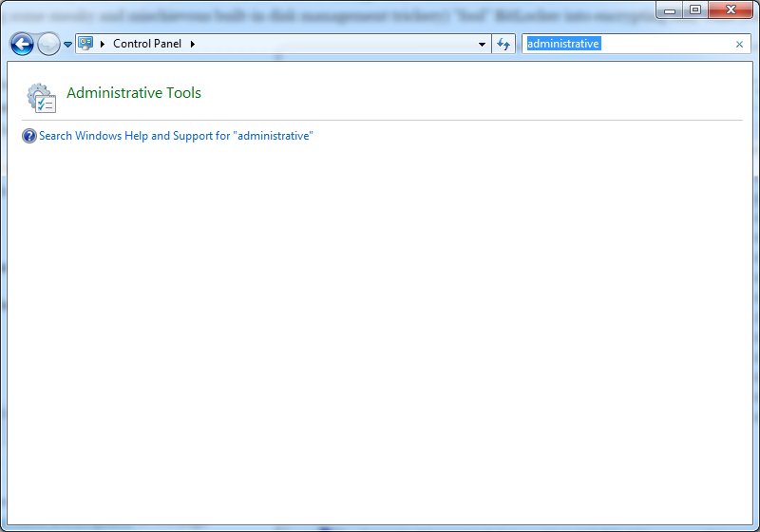Click the Control Panel icon in address bar
This screenshot has width=760, height=532.
coord(85,44)
